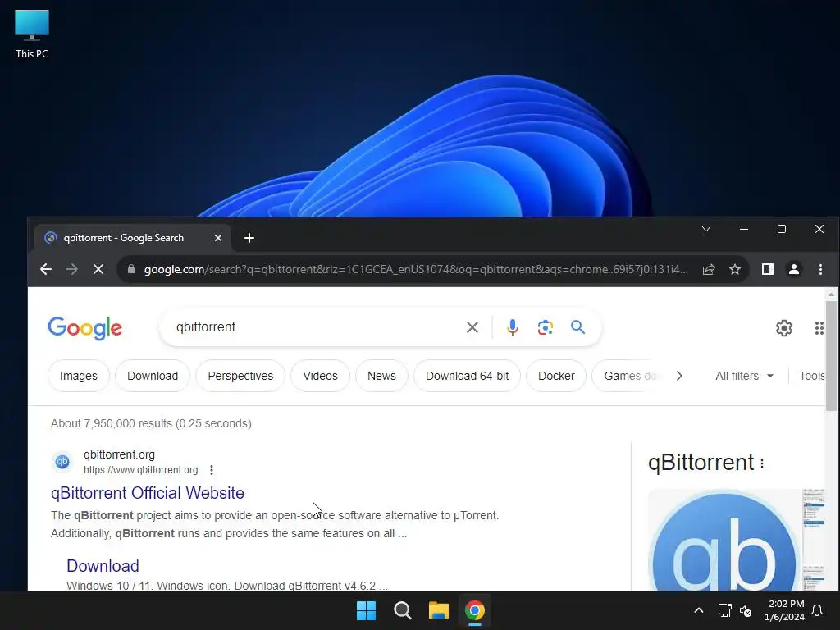840x630 pixels.
Task: Open qBittorrent Official Website link
Action: pos(148,493)
